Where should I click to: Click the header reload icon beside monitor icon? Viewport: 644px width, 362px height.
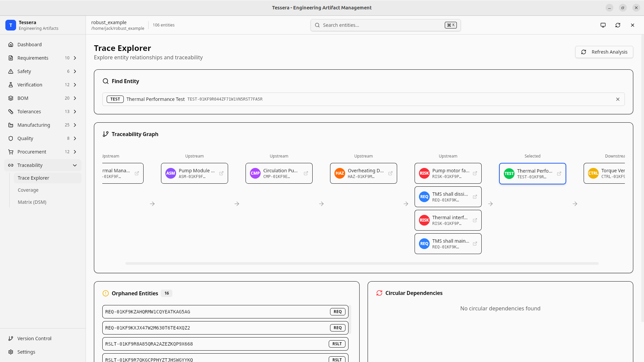618,25
